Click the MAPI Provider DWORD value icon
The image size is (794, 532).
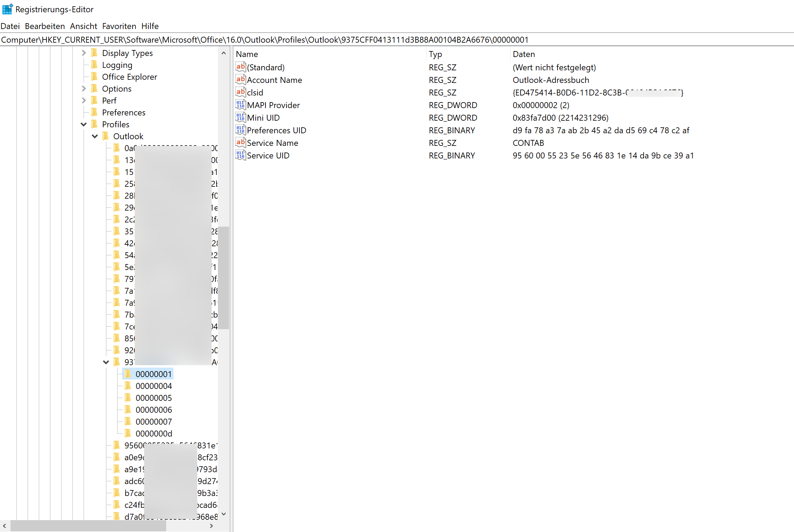tap(240, 105)
